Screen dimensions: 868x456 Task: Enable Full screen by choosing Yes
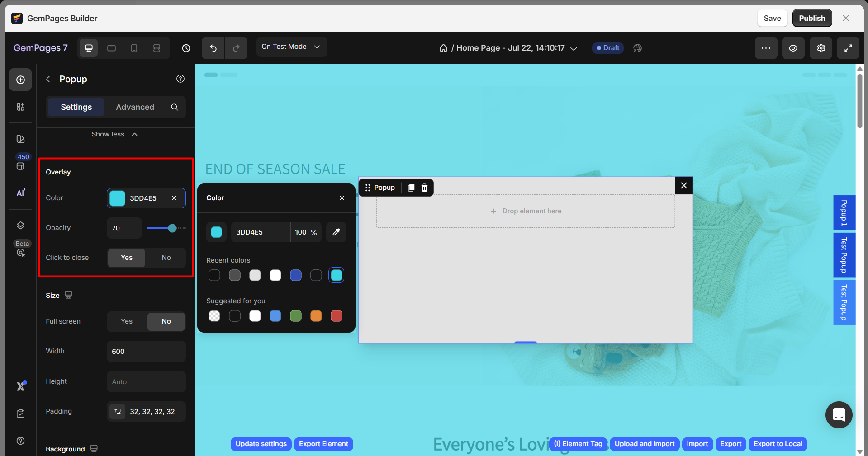(127, 321)
